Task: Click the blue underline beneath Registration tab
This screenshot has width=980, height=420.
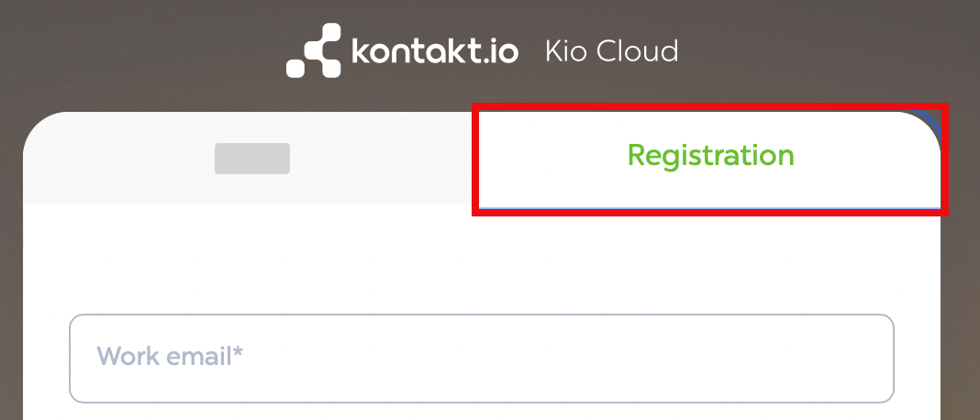Action: click(710, 207)
